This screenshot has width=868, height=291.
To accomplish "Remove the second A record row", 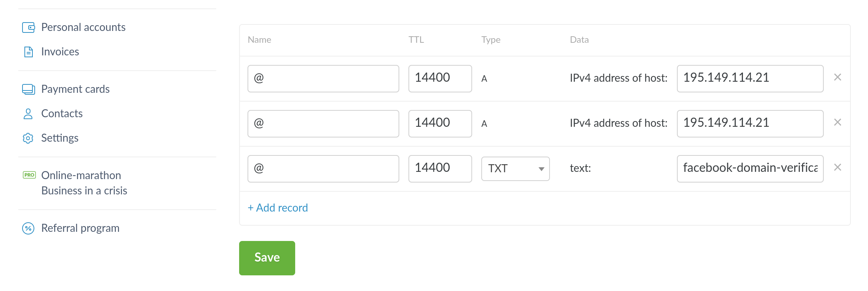I will pyautogui.click(x=837, y=123).
